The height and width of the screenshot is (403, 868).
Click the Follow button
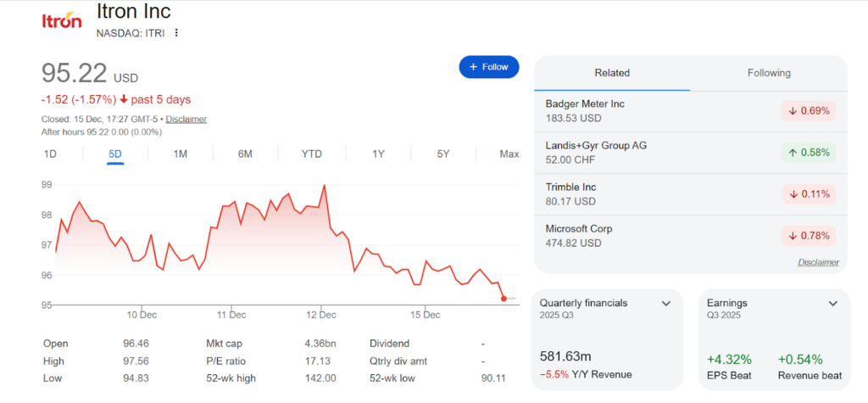(488, 67)
